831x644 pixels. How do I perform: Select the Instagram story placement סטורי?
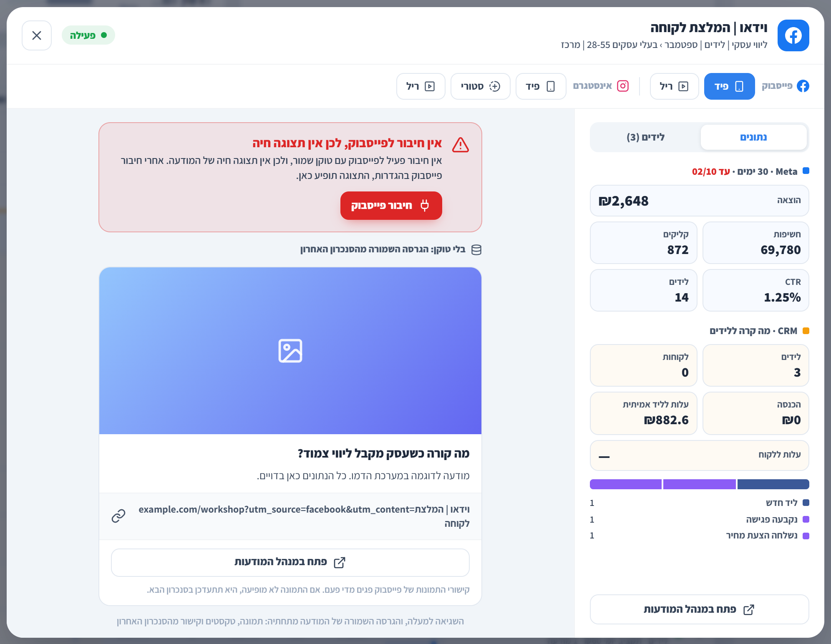480,86
